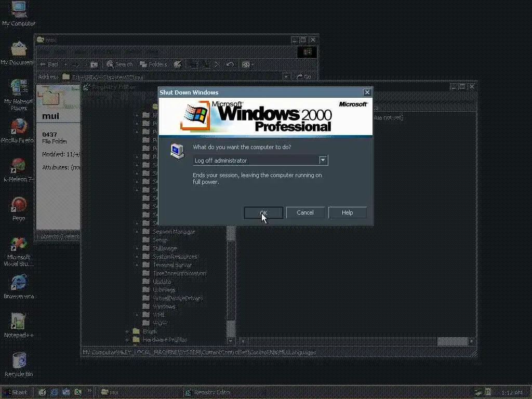
Task: Select the UsbFlags registry key
Action: 164,290
